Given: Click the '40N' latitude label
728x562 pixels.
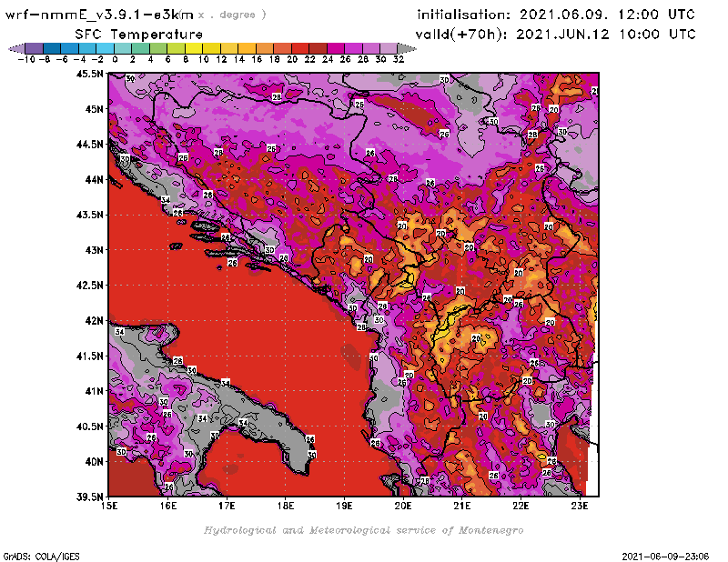Looking at the screenshot, I should [94, 462].
